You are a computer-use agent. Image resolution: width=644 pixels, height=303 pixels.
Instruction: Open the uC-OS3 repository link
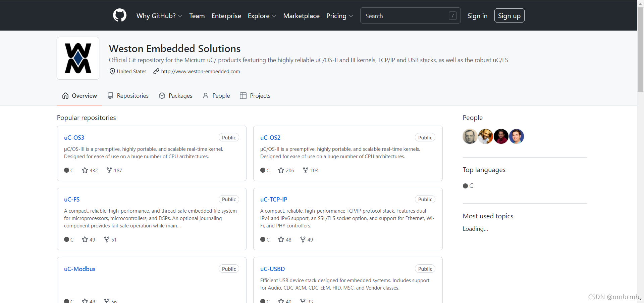(74, 137)
